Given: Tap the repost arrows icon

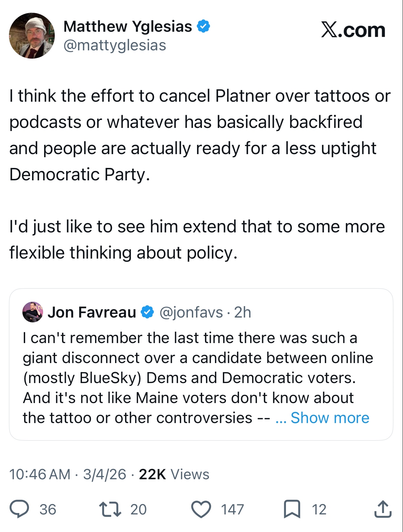Looking at the screenshot, I should click(x=110, y=509).
